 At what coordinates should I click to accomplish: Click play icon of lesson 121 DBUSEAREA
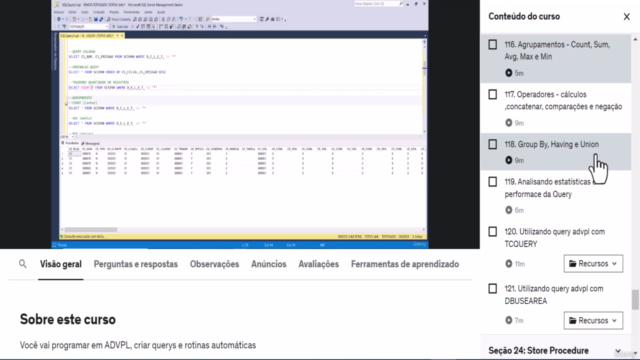click(509, 320)
